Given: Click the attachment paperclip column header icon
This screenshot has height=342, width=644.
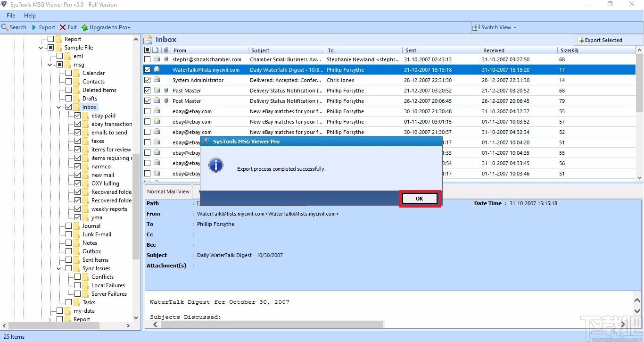Looking at the screenshot, I should pyautogui.click(x=166, y=50).
